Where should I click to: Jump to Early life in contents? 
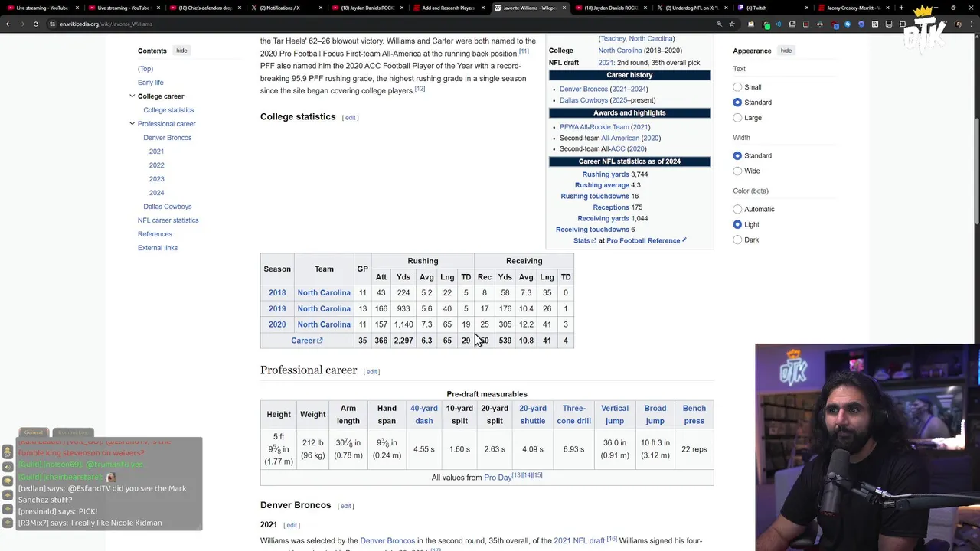point(151,83)
